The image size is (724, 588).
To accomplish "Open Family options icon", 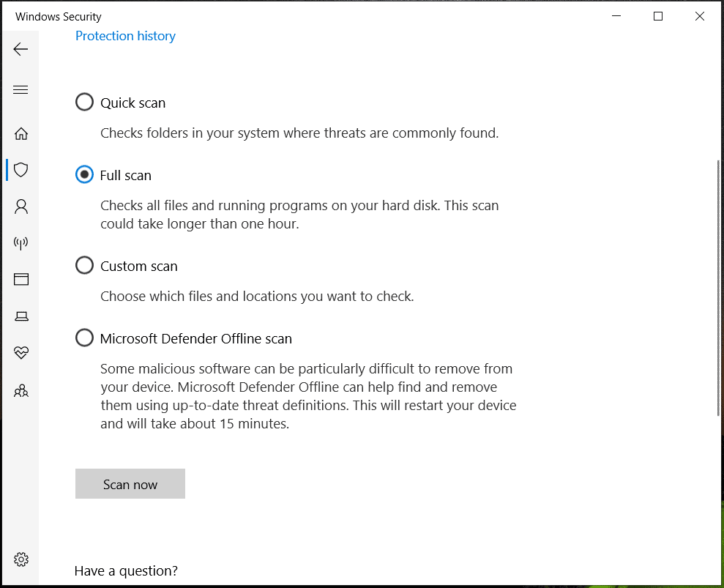I will tap(20, 390).
